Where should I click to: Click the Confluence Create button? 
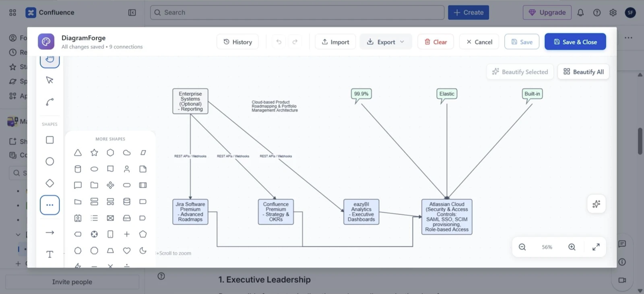click(x=468, y=12)
